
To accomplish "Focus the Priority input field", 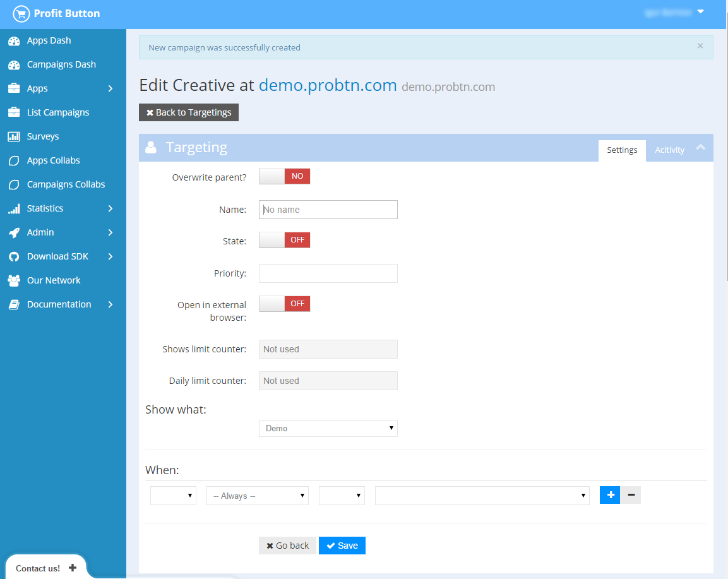I will (328, 273).
